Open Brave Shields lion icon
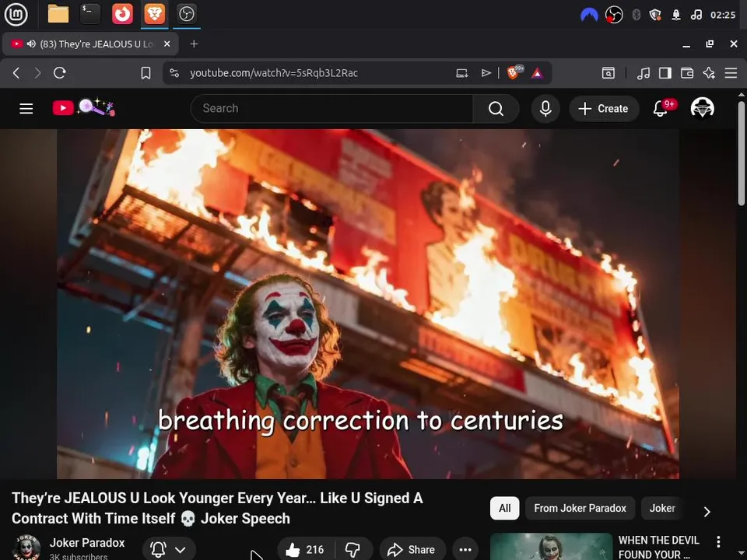747x560 pixels. click(514, 72)
